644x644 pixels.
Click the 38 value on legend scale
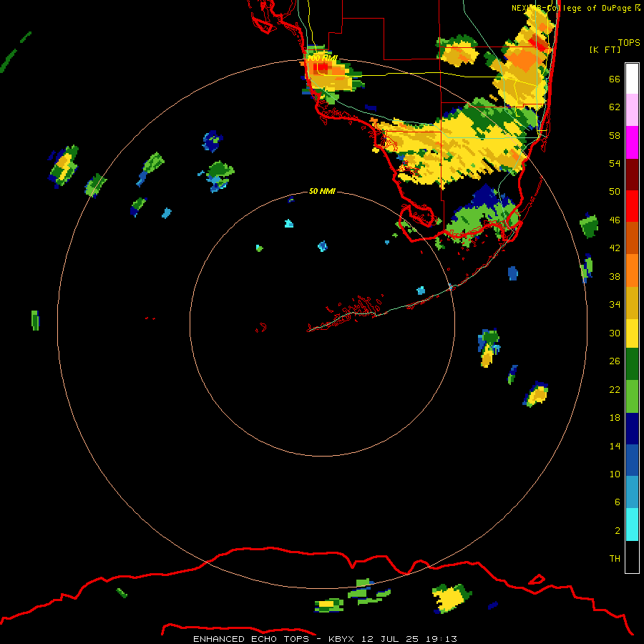[615, 276]
